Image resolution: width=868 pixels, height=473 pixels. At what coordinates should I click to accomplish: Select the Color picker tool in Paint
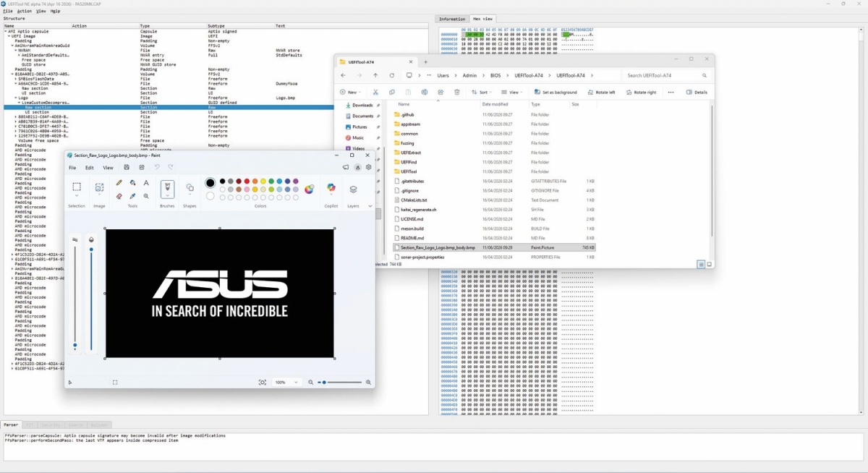(x=132, y=196)
